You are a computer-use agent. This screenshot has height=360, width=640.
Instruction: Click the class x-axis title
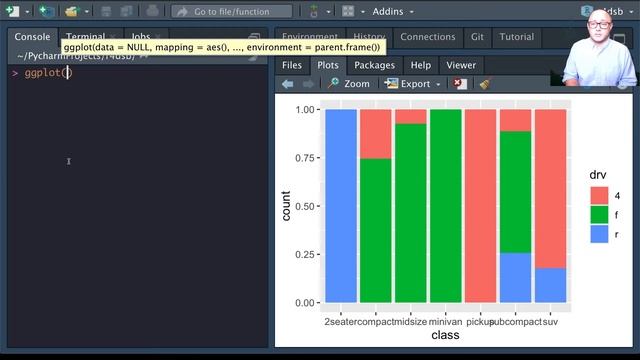(x=445, y=335)
